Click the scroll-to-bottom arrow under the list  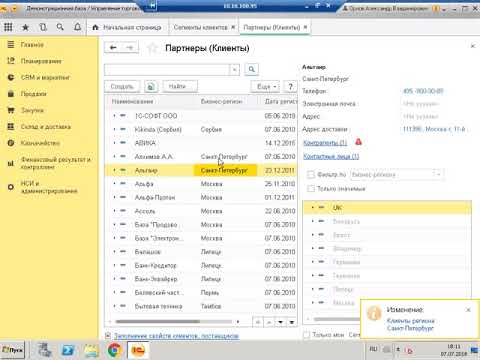click(291, 322)
